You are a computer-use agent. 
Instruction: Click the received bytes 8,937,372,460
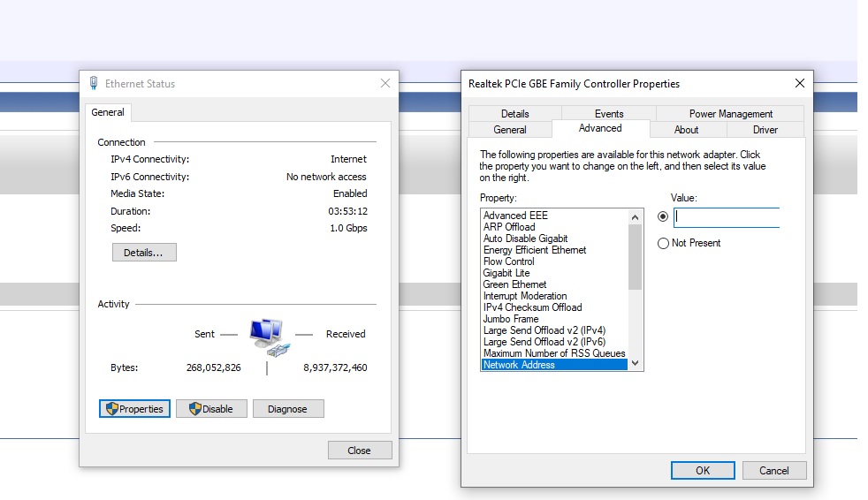[335, 367]
